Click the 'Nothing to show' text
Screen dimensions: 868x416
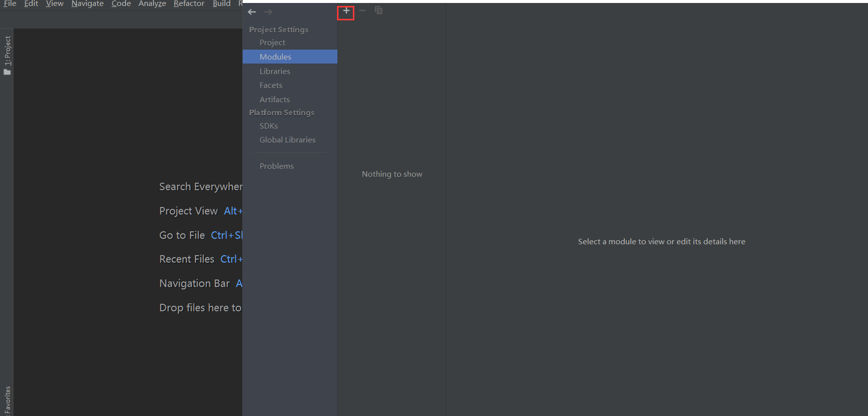pyautogui.click(x=392, y=174)
